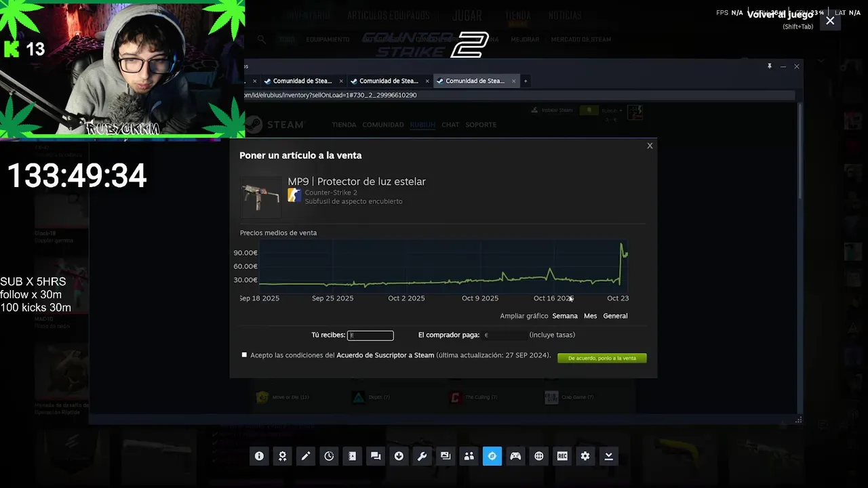The height and width of the screenshot is (488, 868).
Task: Select INVENTARIO in CS2 top menu
Action: (308, 16)
